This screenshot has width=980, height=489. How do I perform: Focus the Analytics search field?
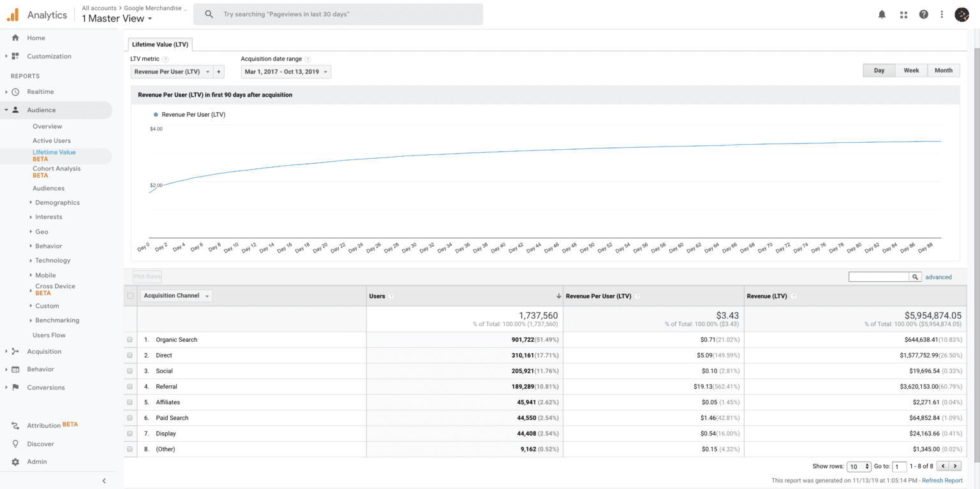338,14
